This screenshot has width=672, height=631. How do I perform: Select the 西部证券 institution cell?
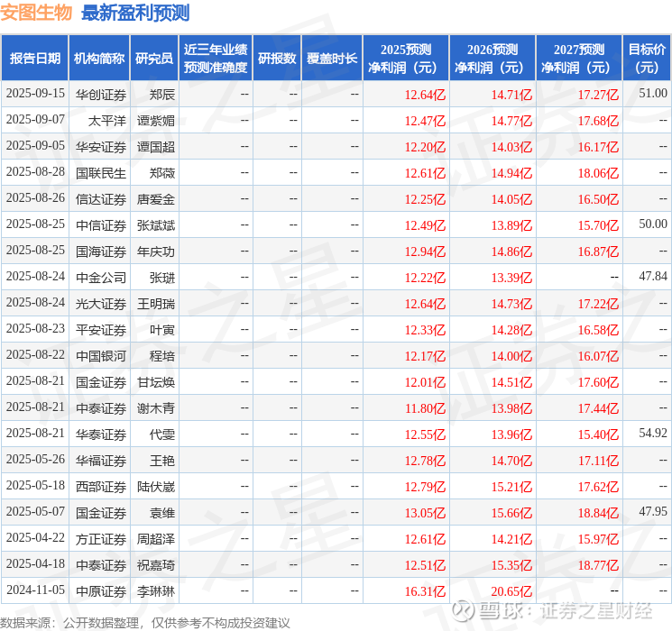[x=101, y=486]
